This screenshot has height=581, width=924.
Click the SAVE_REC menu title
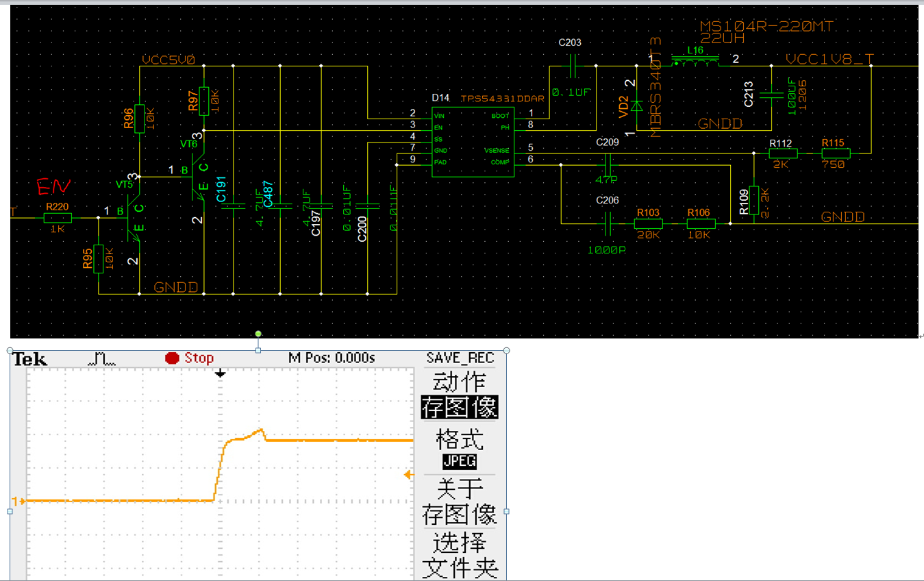click(x=460, y=358)
